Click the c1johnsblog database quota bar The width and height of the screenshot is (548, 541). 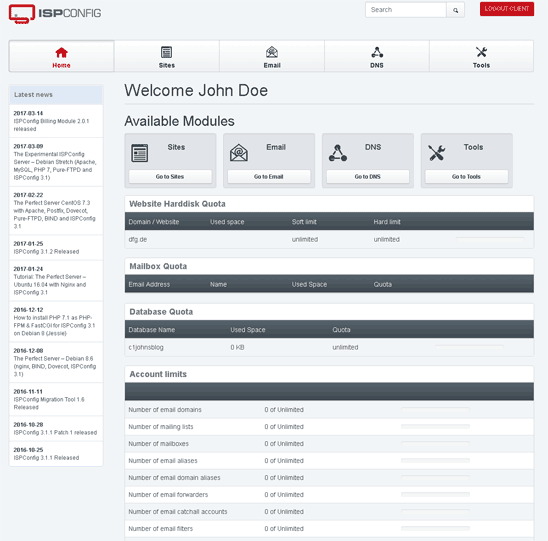(469, 347)
